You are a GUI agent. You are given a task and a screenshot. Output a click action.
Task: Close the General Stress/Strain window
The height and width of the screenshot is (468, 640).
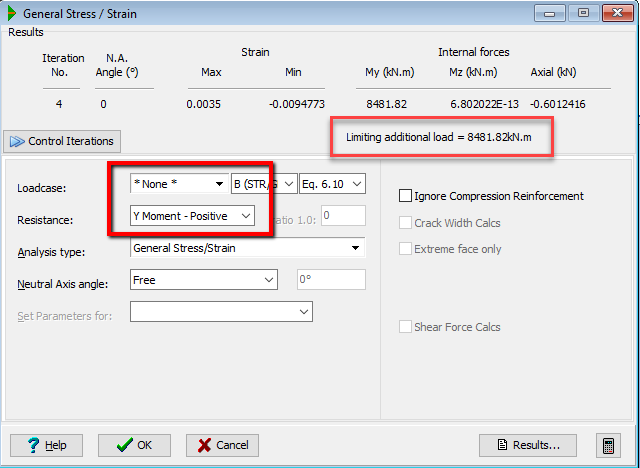pos(618,13)
